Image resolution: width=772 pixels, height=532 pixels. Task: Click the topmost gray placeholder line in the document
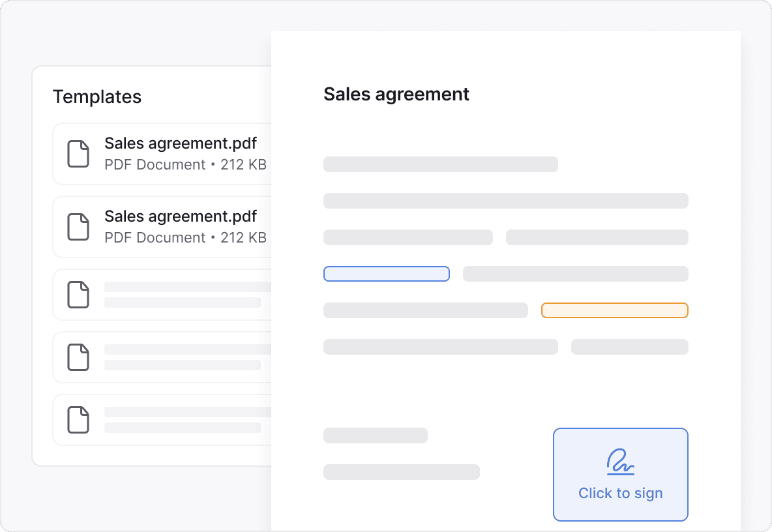(440, 164)
